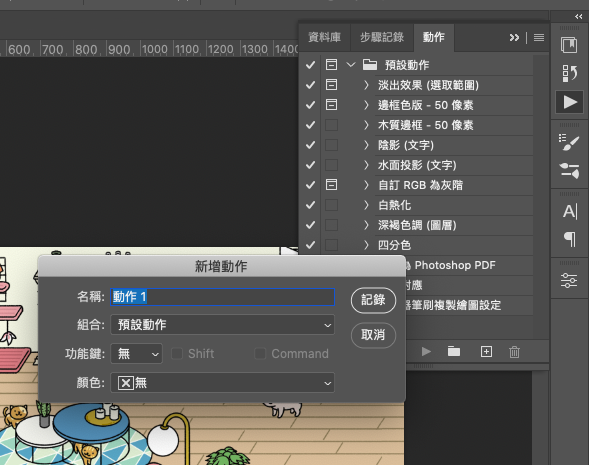Expand the 淡出效果 (選取範圍) action

coord(366,85)
